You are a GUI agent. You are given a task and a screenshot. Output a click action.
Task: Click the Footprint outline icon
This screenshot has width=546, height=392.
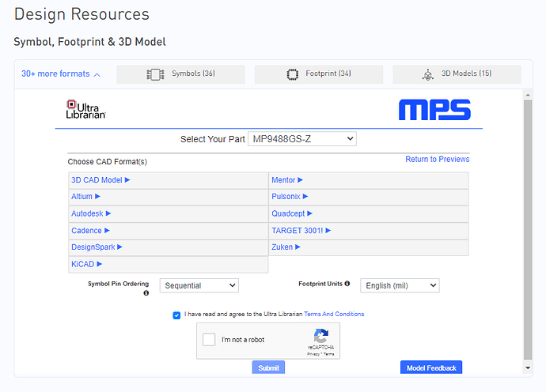click(293, 74)
